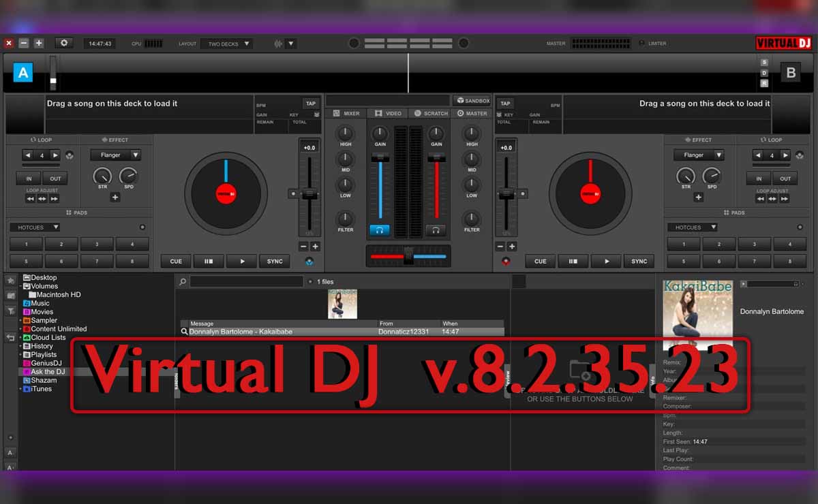The image size is (818, 504).
Task: Click TAP to set BPM on deck B
Action: click(x=505, y=103)
